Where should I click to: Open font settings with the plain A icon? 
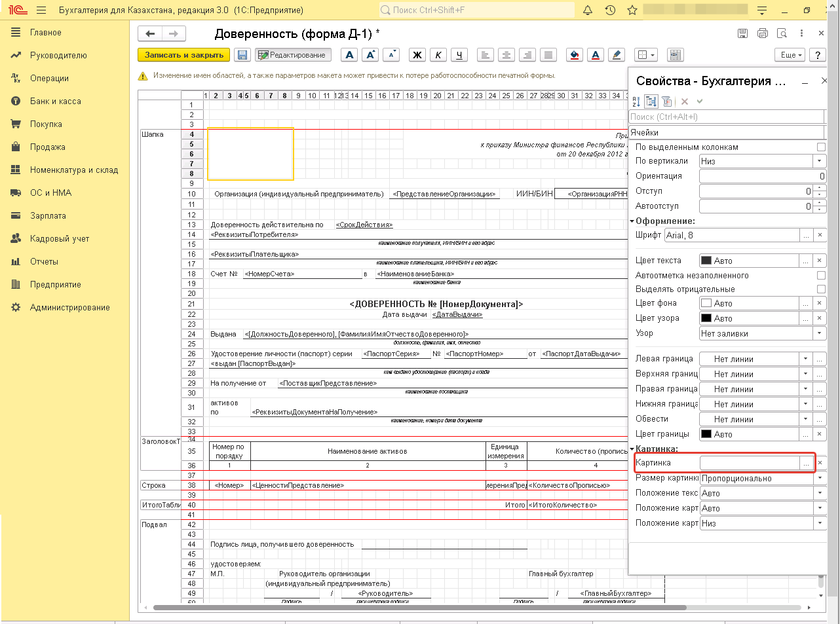pos(350,55)
